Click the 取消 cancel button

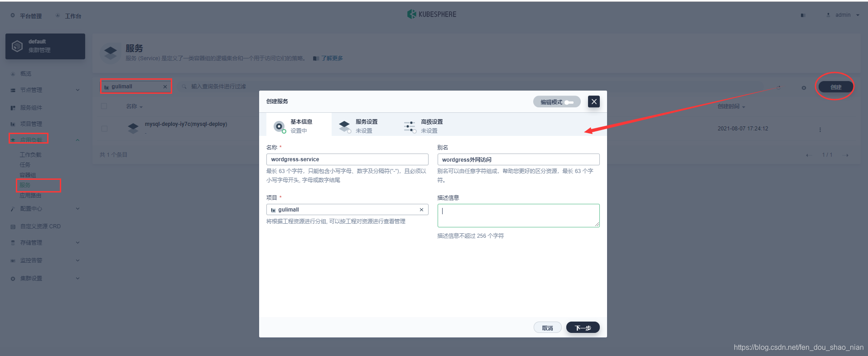[548, 327]
